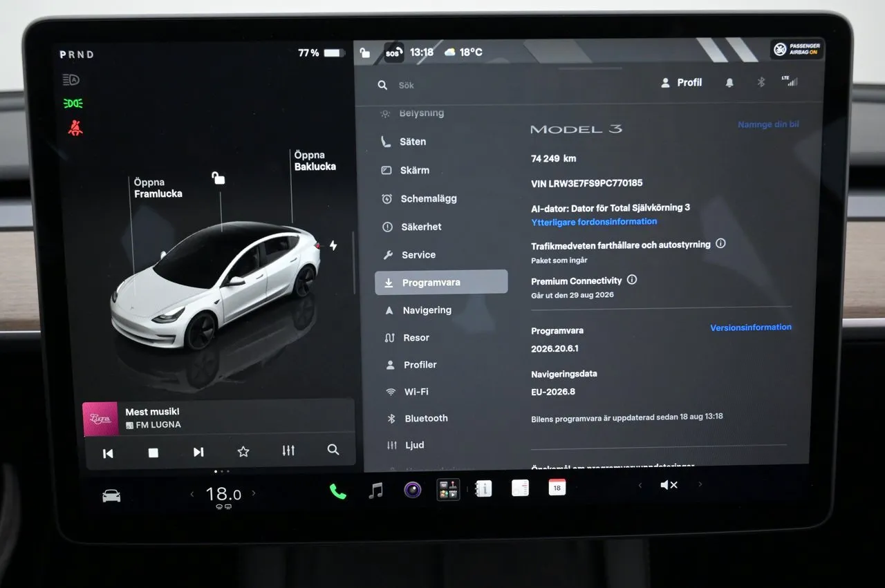
Task: Favorite the station with the star icon
Action: click(243, 451)
